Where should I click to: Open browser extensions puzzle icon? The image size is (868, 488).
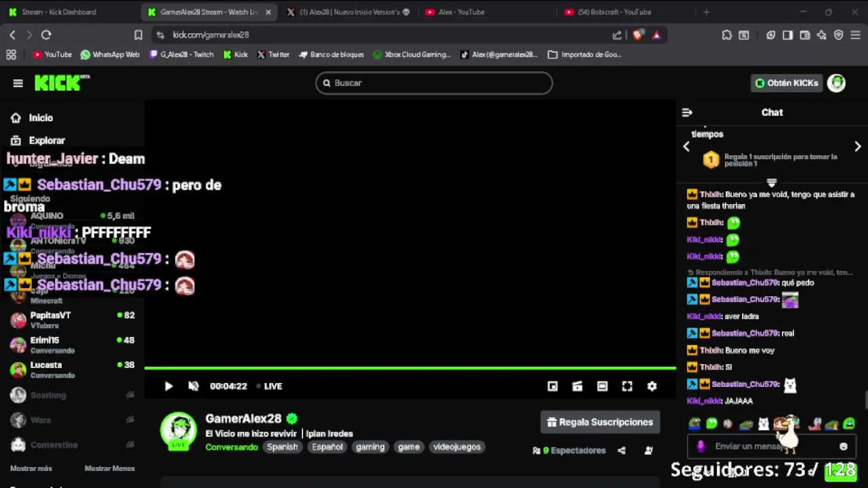(727, 35)
